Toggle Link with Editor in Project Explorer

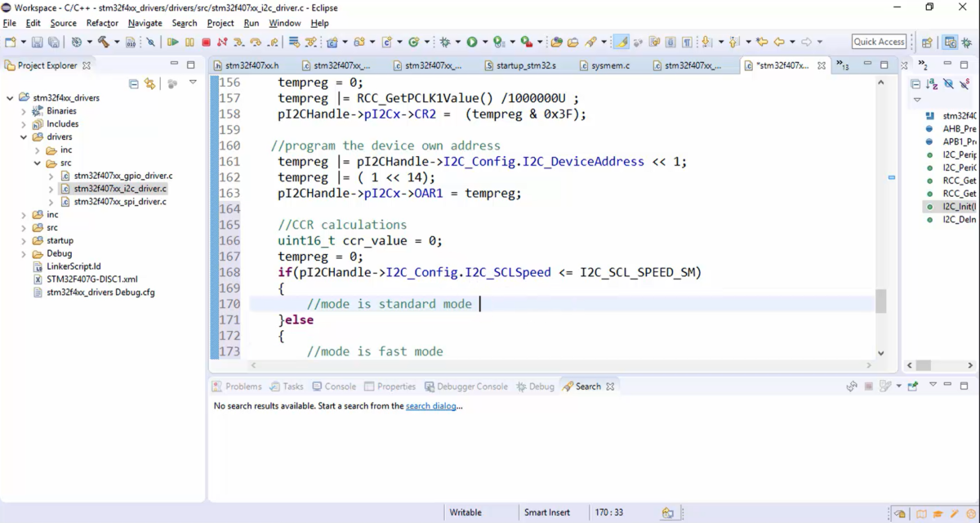tap(149, 83)
